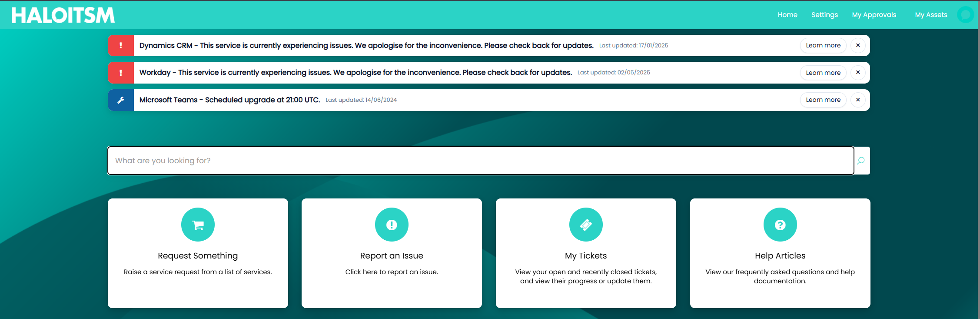Viewport: 980px width, 319px height.
Task: Click the exclamation Report an Issue icon
Action: pyautogui.click(x=392, y=225)
